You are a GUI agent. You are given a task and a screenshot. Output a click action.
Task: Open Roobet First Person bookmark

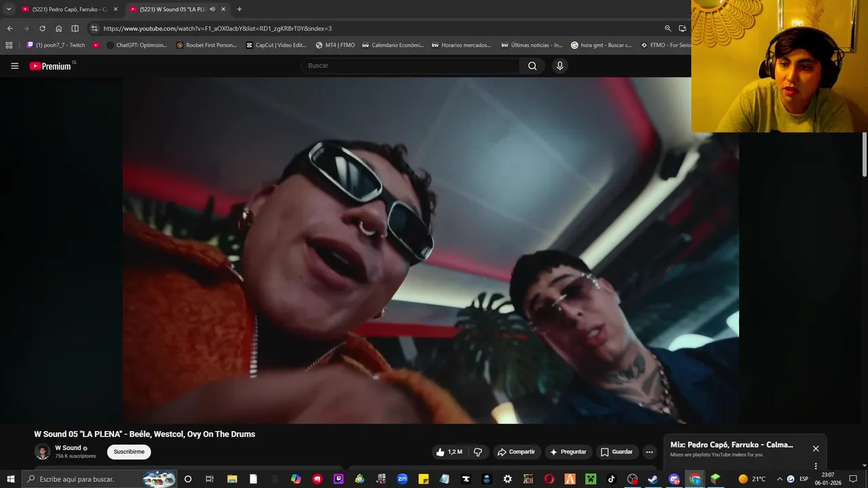pos(207,45)
